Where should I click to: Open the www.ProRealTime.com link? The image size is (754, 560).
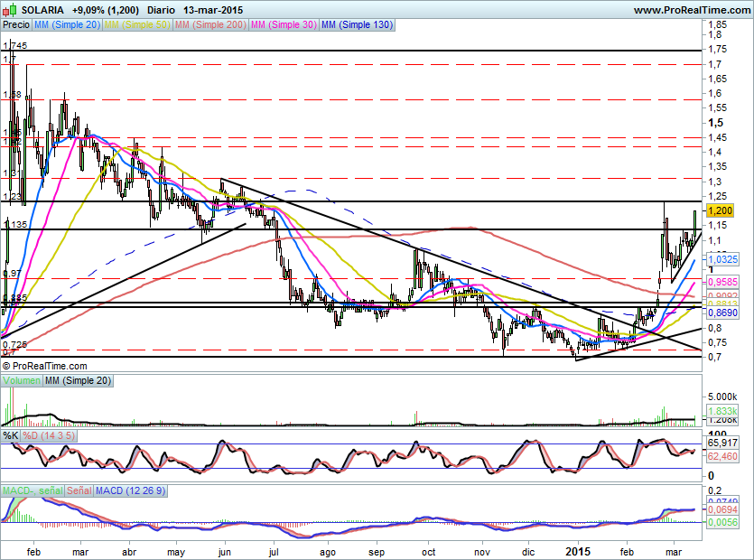[691, 9]
